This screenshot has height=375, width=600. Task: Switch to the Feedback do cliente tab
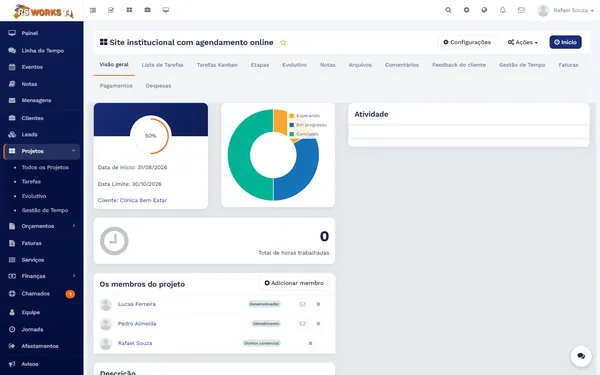(459, 65)
